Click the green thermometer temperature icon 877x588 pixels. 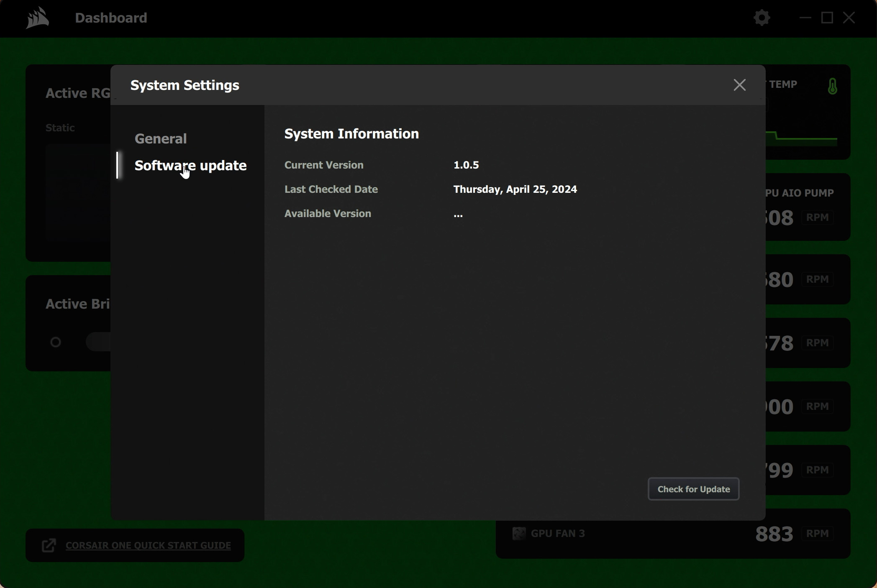point(832,87)
